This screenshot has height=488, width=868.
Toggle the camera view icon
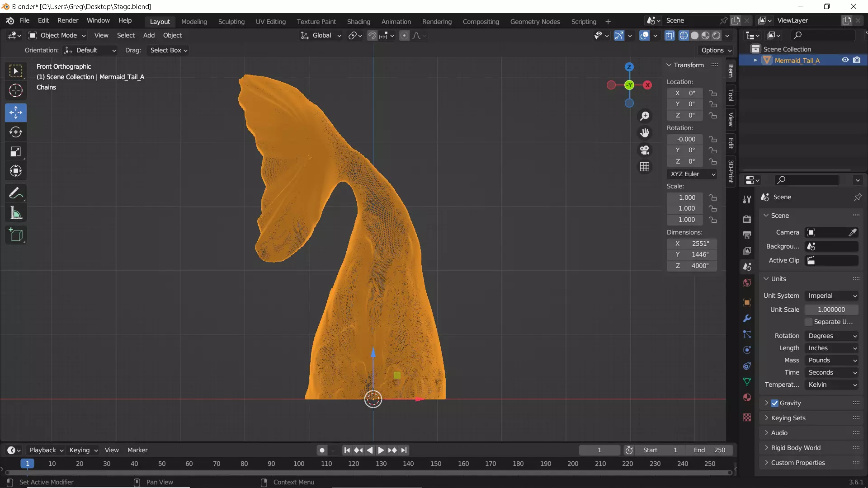[645, 150]
